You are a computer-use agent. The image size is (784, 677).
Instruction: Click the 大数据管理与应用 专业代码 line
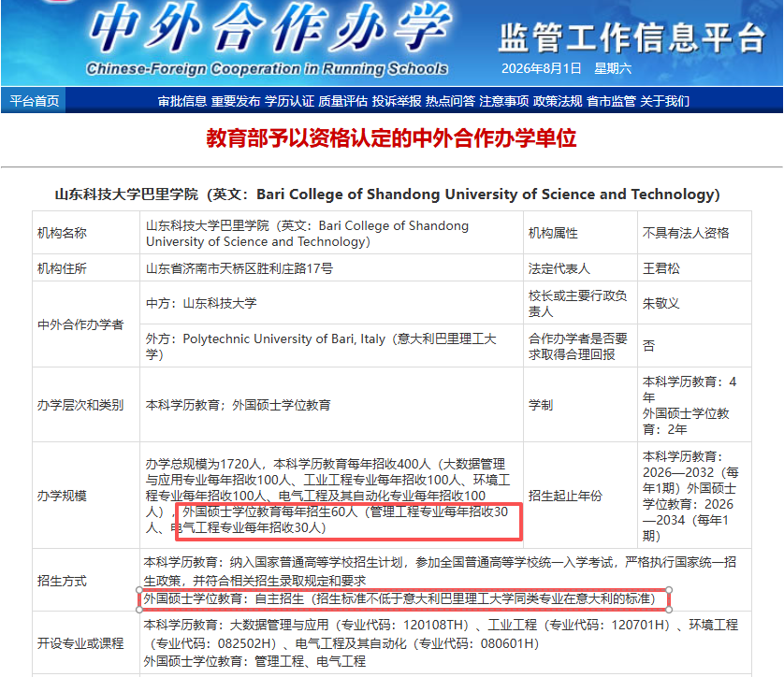[441, 625]
